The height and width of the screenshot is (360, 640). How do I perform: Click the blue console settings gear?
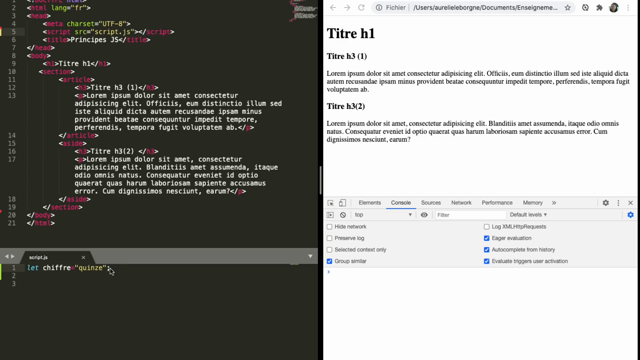coord(631,215)
